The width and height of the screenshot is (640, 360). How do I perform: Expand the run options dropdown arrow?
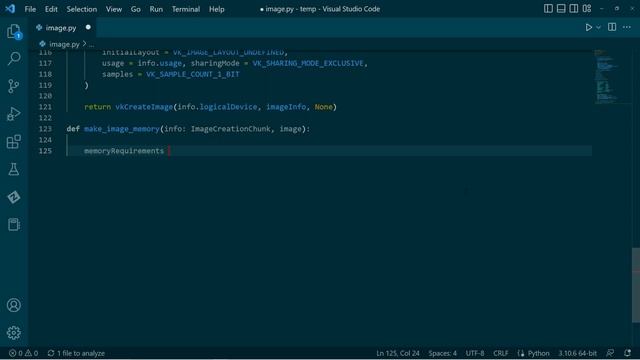coord(598,27)
